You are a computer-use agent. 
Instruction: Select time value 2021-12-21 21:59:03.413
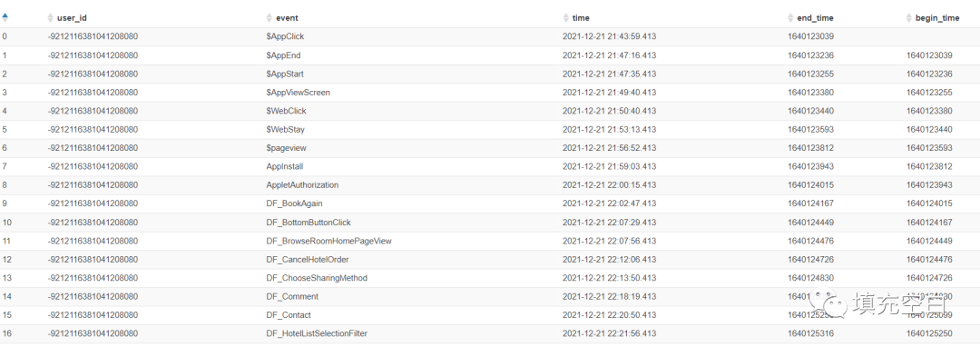[610, 166]
